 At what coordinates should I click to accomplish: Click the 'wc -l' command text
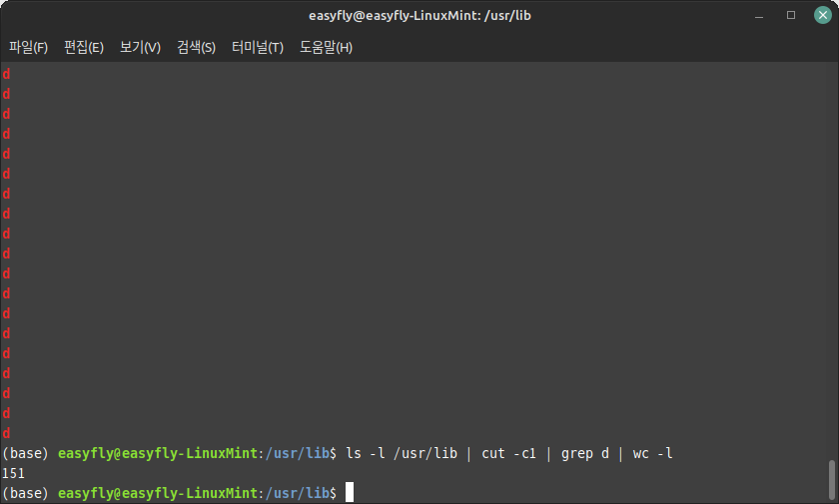652,454
